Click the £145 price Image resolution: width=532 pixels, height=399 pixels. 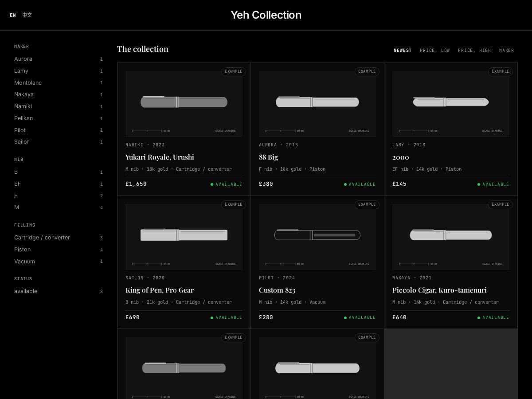pos(399,184)
